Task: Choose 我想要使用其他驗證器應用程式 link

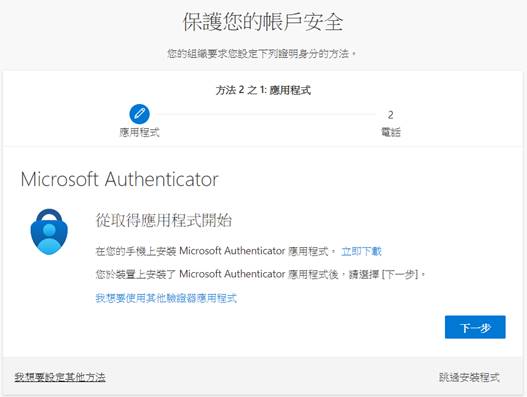Action: 166,298
